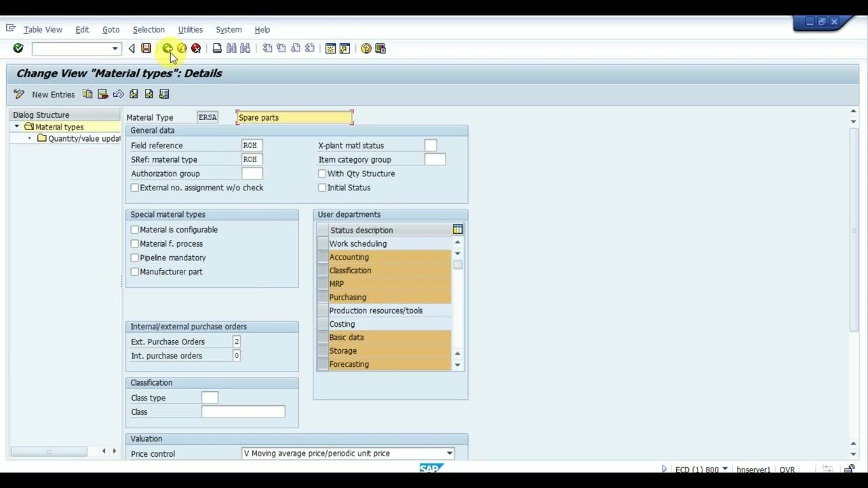Open table settings icon in User departments
Screen dimensions: 868x488
click(458, 230)
